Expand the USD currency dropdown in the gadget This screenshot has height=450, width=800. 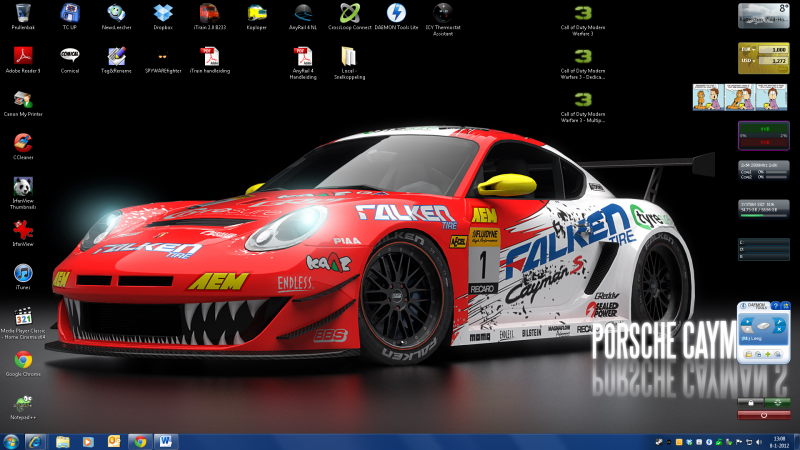click(748, 60)
